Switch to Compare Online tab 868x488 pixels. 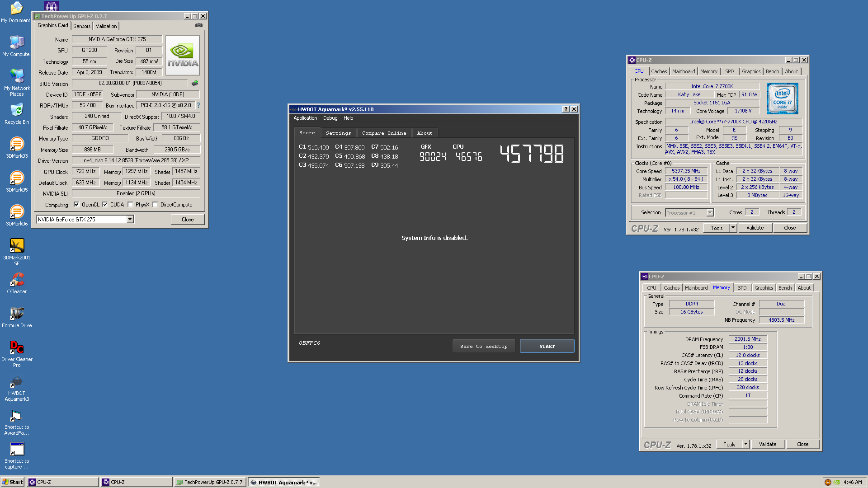(384, 133)
